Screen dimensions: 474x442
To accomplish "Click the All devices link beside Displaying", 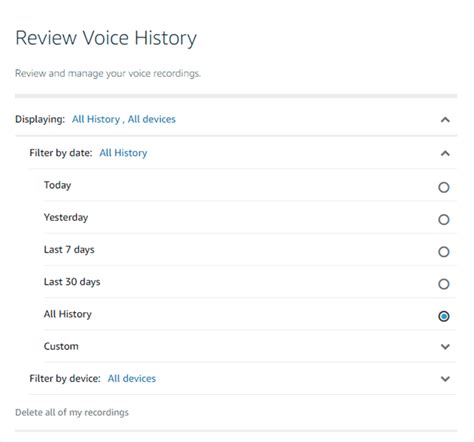I will tap(152, 119).
